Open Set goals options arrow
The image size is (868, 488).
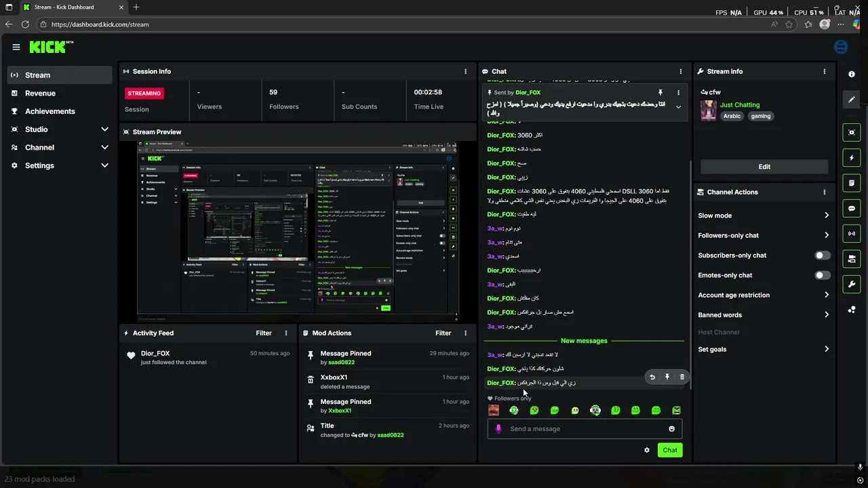pyautogui.click(x=827, y=349)
